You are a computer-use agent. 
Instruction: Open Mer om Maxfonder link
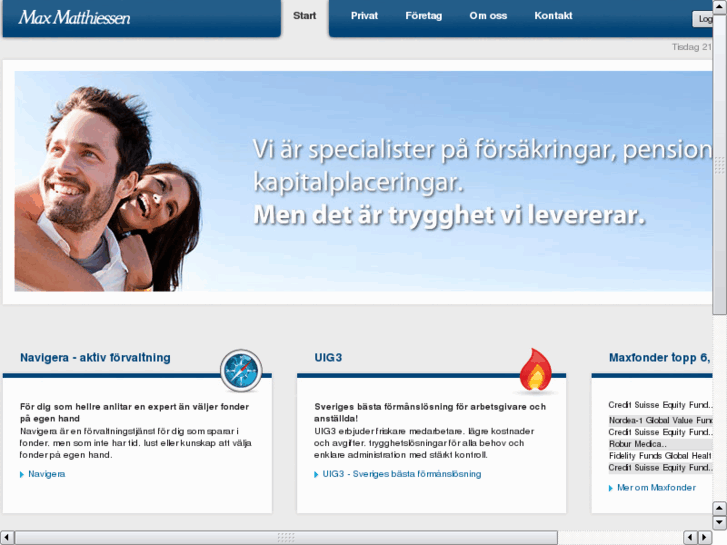656,487
